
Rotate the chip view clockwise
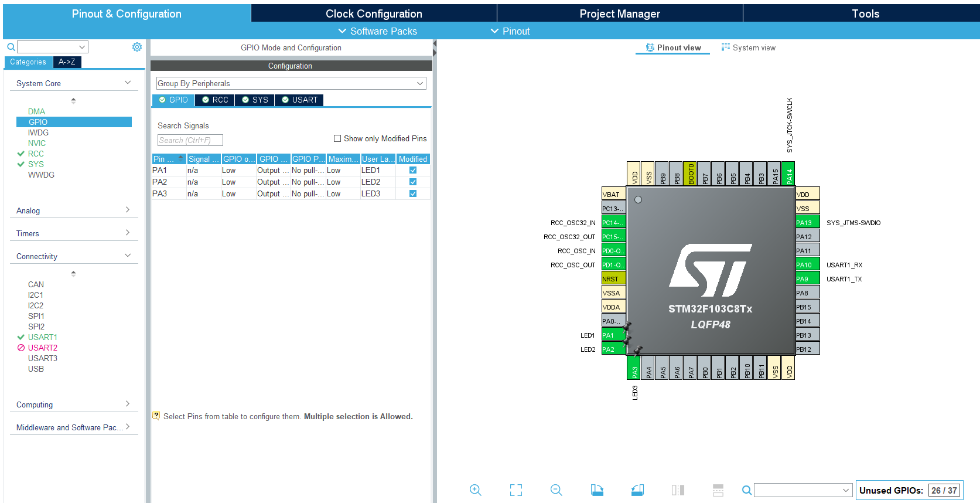[x=597, y=490]
